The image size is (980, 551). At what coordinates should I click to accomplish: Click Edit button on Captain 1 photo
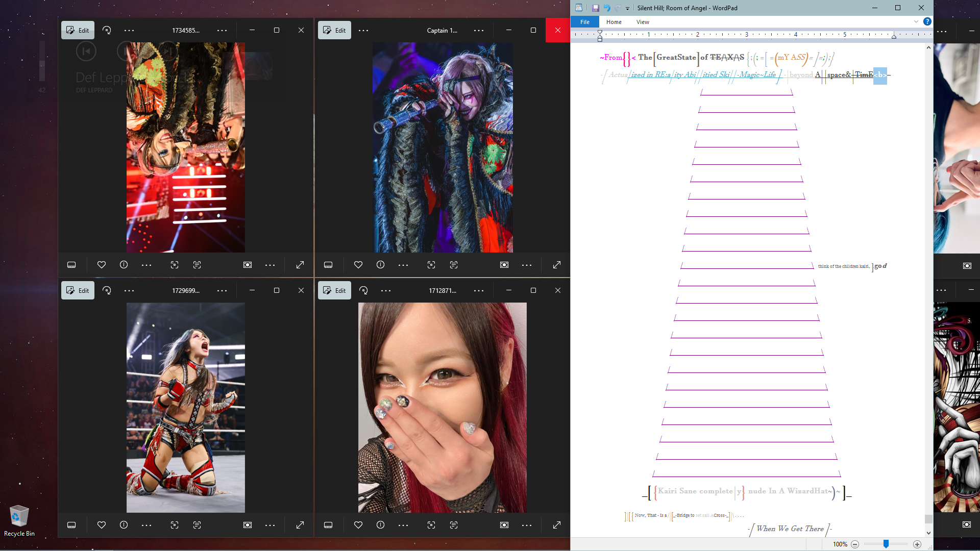point(334,30)
